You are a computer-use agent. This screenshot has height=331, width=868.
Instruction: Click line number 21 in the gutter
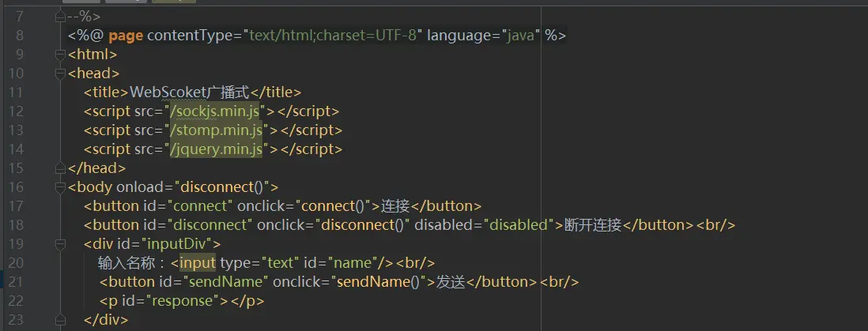coord(16,282)
